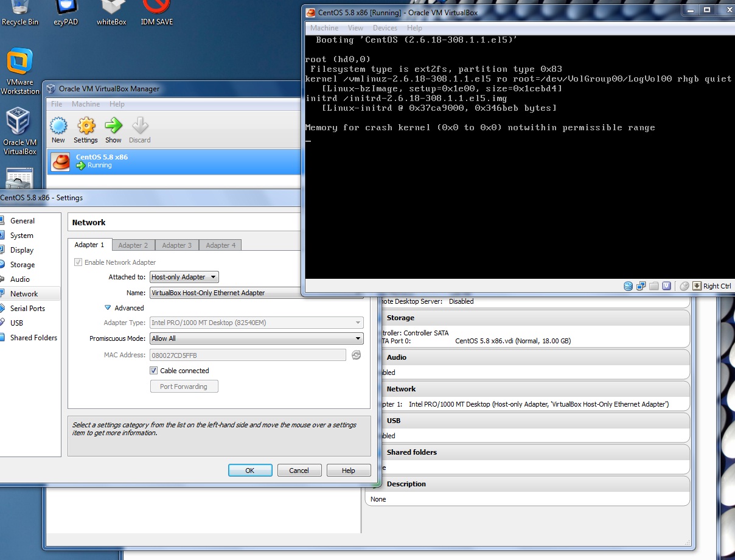Switch to the Adapter 1 tab
The width and height of the screenshot is (735, 560).
coord(89,245)
